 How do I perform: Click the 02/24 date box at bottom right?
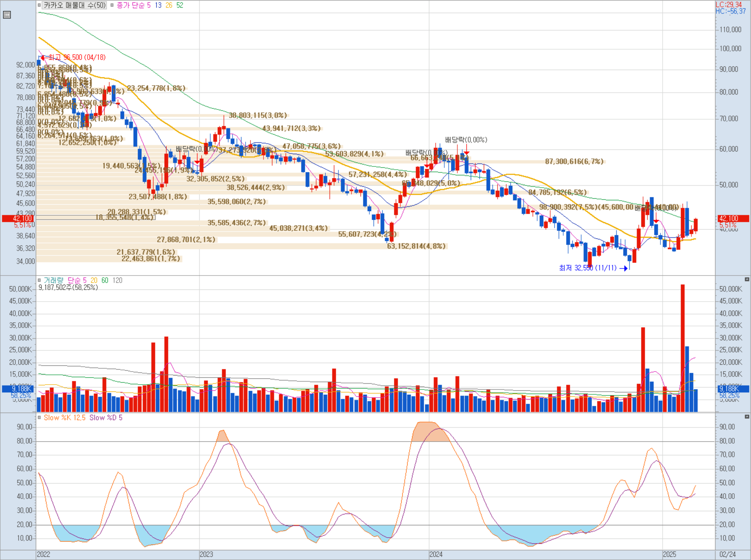pos(727,554)
